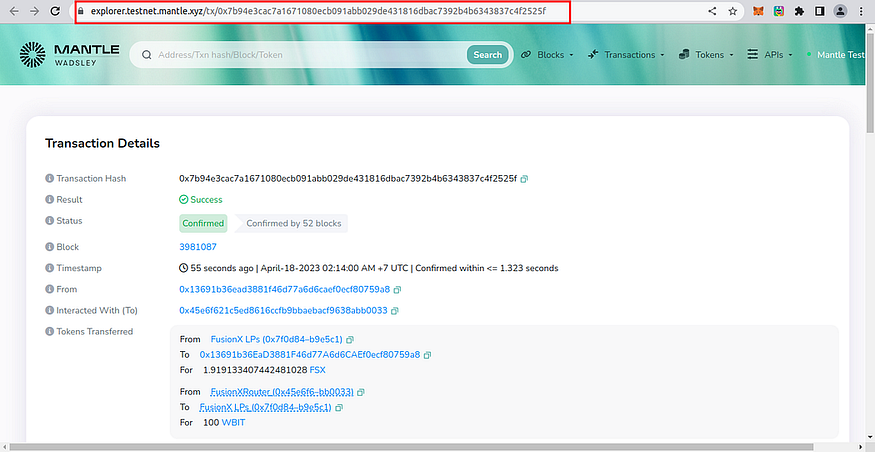Open the MetaMask fox extension
The width and height of the screenshot is (875, 452).
coord(758,11)
